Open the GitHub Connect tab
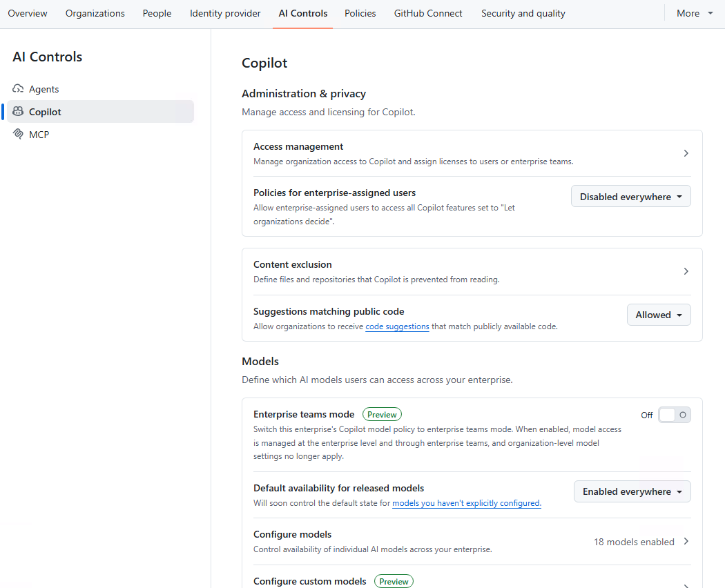 [x=428, y=13]
